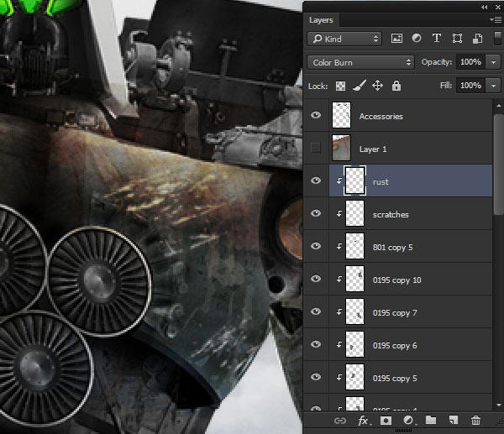504x434 pixels.
Task: Select the 0195 copy 6 layer name
Action: [395, 346]
